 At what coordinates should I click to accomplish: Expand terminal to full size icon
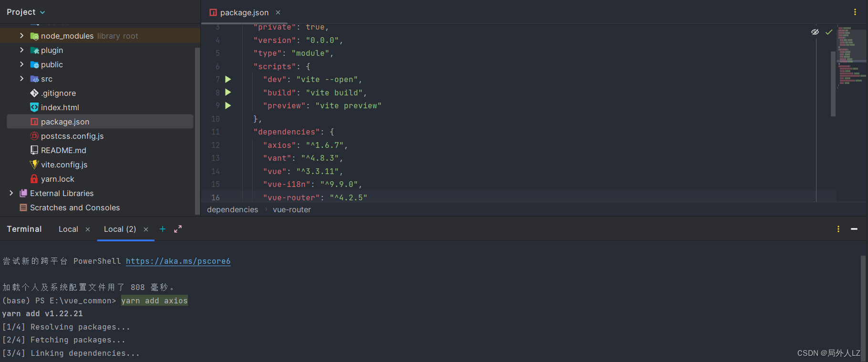coord(178,229)
